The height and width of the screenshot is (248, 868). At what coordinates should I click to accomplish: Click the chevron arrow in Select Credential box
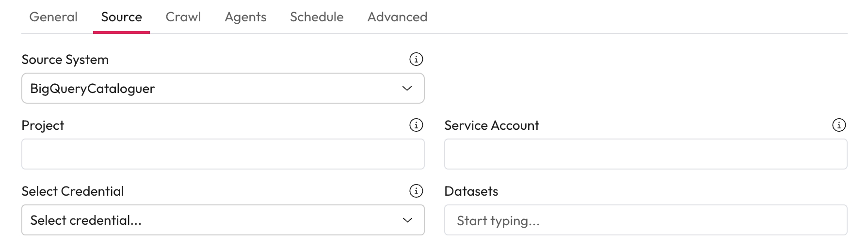click(x=407, y=220)
